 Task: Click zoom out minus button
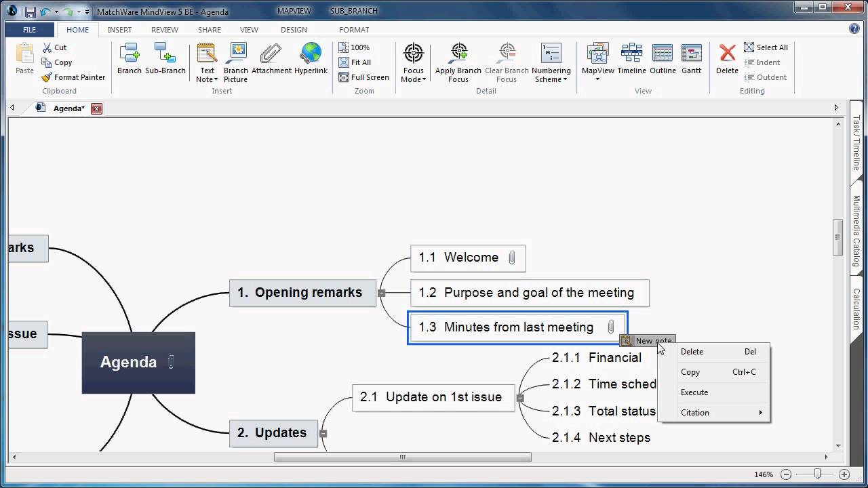785,474
